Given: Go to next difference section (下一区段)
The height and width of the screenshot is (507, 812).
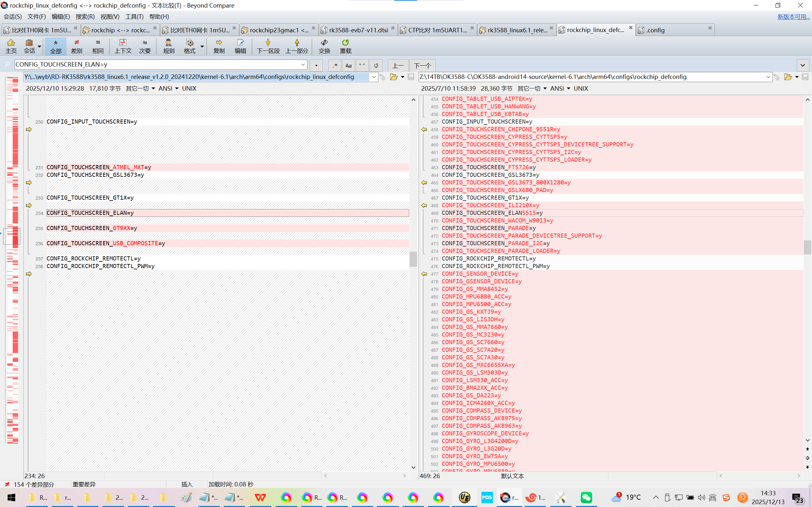Looking at the screenshot, I should point(268,46).
